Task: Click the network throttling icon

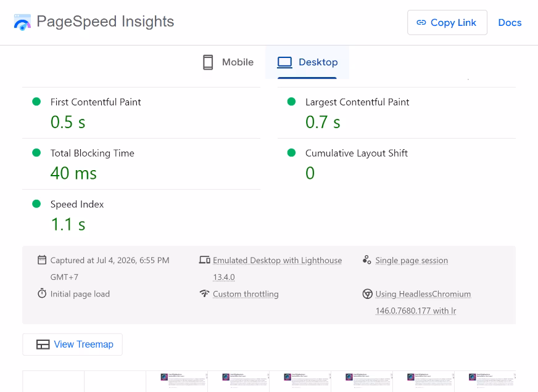Action: click(x=204, y=293)
